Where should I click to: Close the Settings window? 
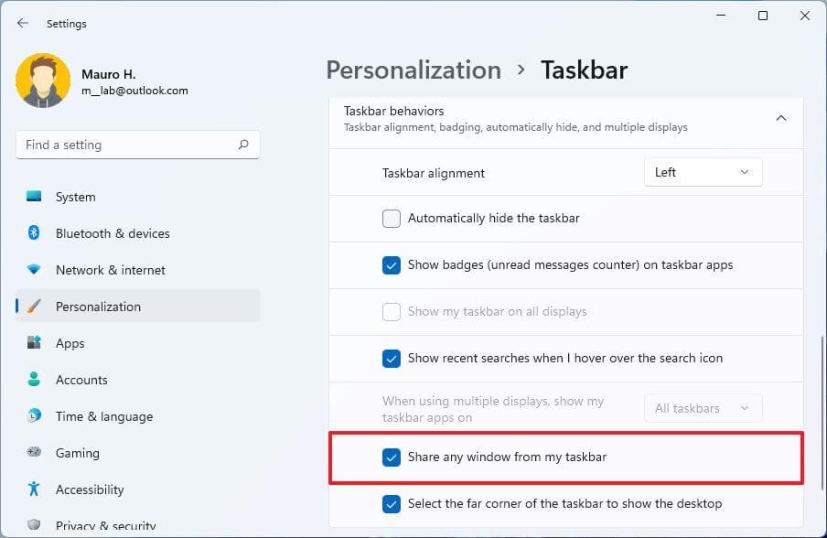(x=805, y=16)
